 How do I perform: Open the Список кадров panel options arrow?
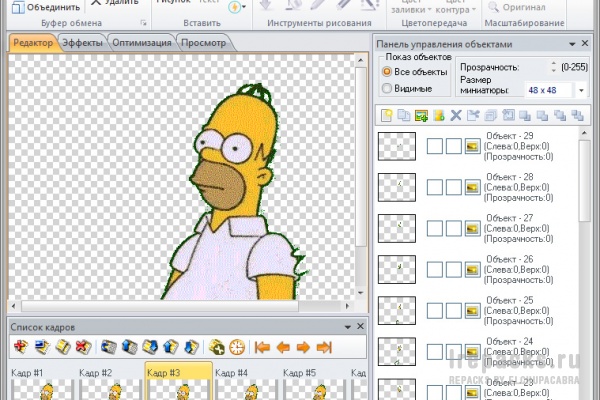[347, 327]
